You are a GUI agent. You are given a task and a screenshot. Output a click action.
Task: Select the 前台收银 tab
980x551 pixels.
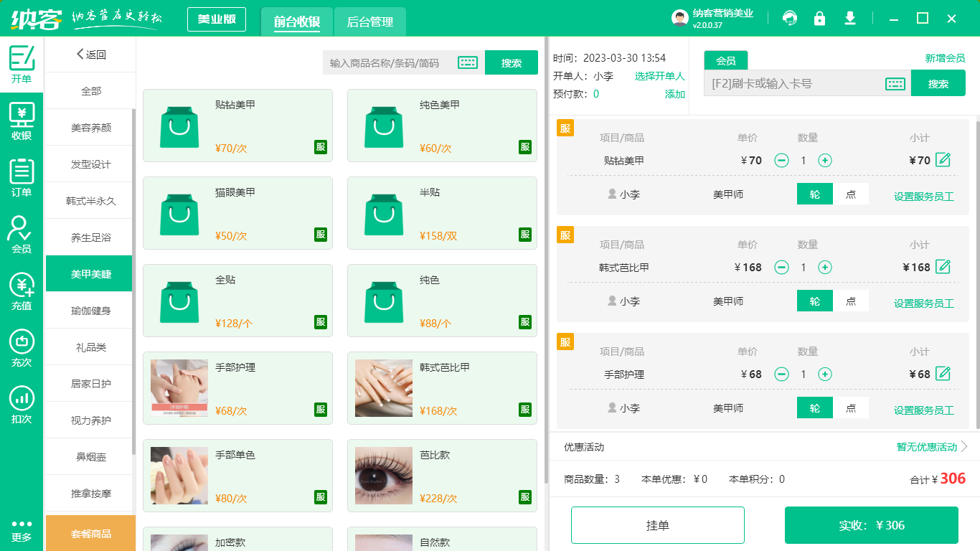[x=297, y=22]
